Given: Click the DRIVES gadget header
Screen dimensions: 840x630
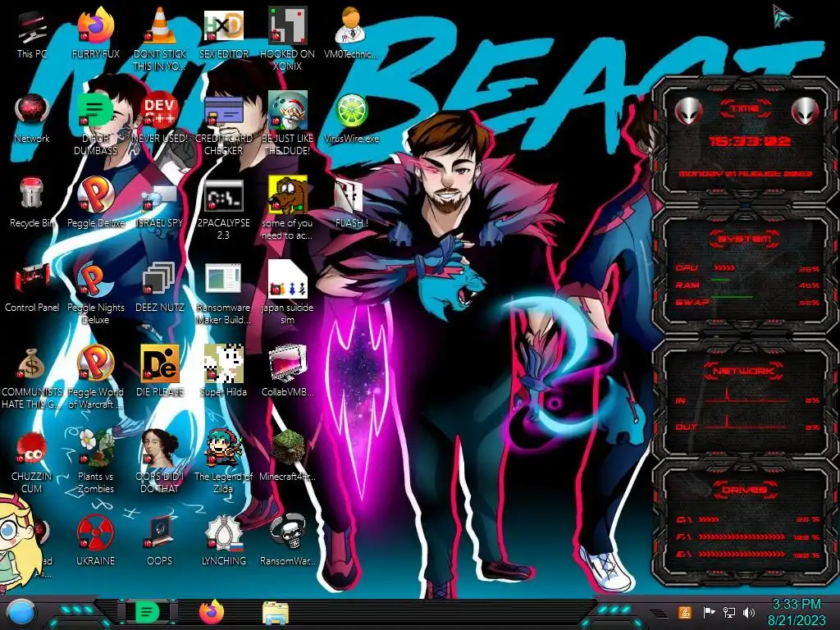Looking at the screenshot, I should tap(744, 489).
